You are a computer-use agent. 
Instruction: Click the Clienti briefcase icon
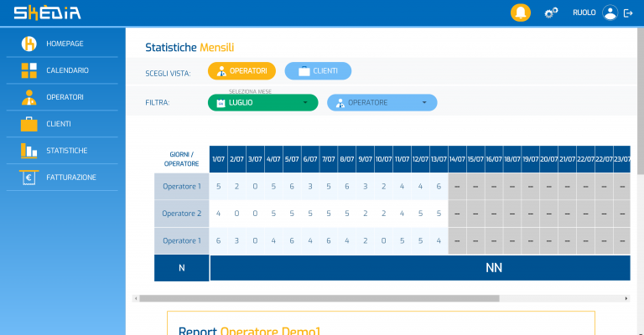[29, 124]
